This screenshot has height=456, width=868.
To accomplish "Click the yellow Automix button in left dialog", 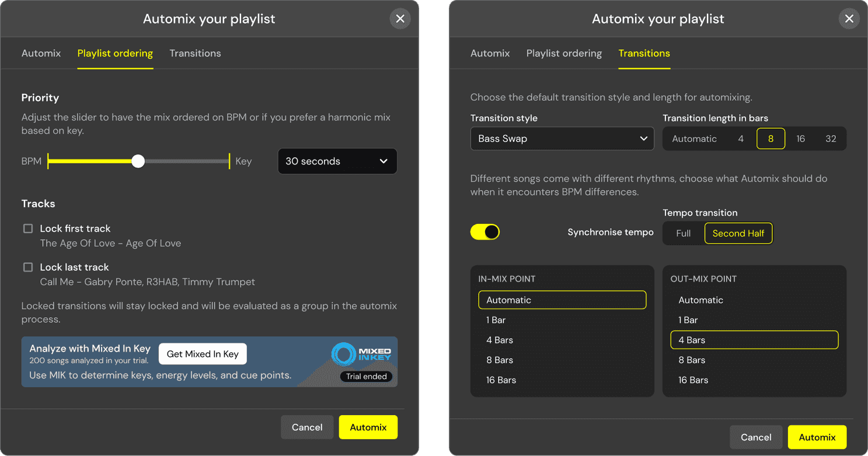I will tap(368, 427).
